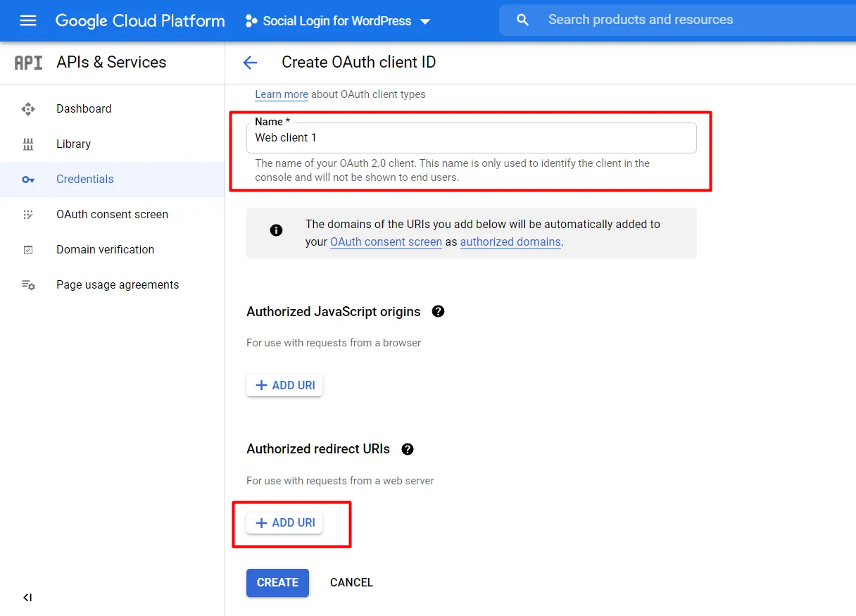Follow the authorized domains link
Image resolution: width=856 pixels, height=616 pixels.
point(510,241)
